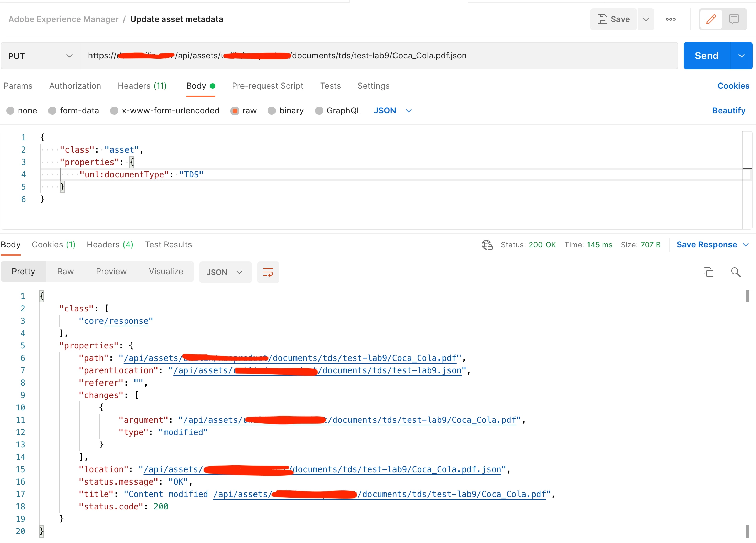Open response search magnifier icon
756x543 pixels.
pyautogui.click(x=736, y=272)
